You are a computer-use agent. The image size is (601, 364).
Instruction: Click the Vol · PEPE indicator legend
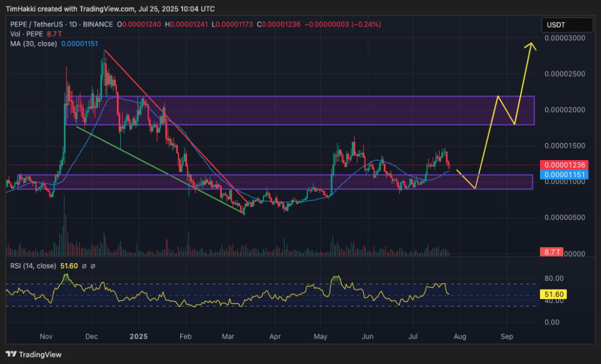[22, 34]
